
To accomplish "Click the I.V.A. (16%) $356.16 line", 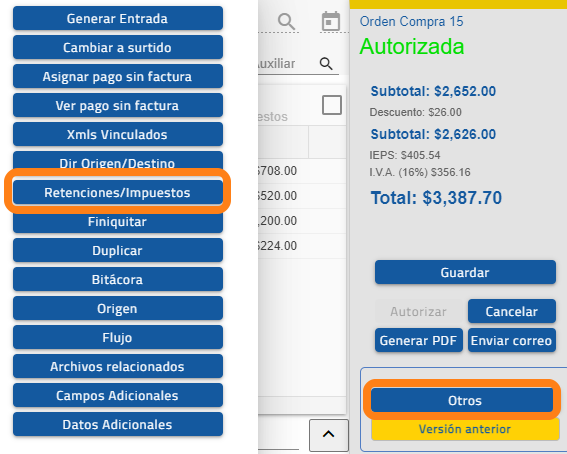I will click(420, 172).
